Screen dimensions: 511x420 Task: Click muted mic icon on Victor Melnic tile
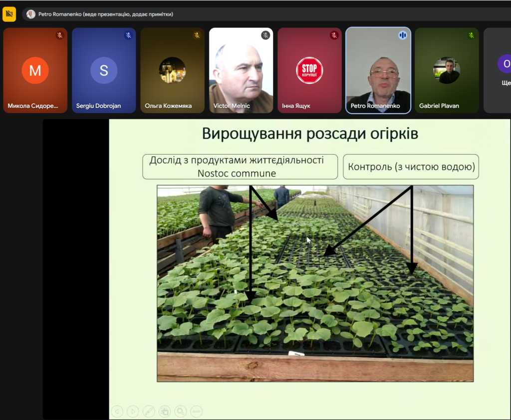265,35
